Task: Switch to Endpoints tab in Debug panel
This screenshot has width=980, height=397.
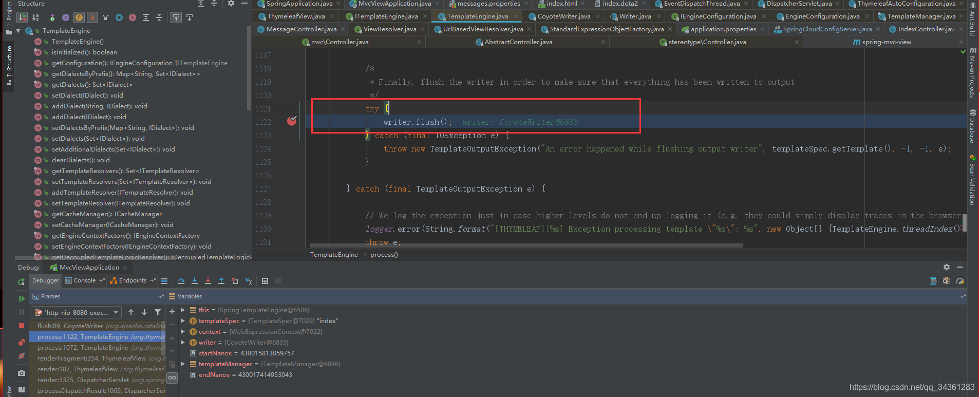Action: point(133,280)
